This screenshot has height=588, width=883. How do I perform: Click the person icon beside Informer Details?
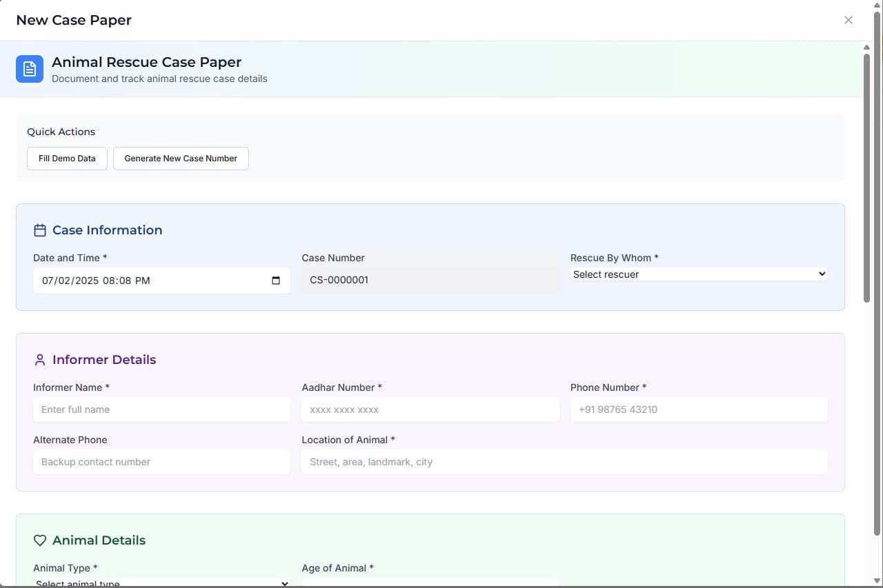40,360
